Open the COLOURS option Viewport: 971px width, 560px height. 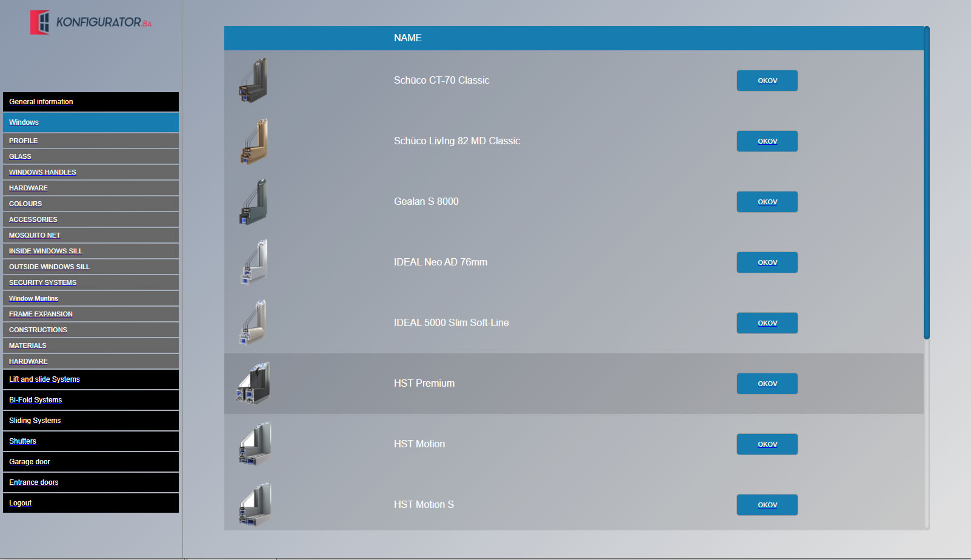pyautogui.click(x=91, y=204)
